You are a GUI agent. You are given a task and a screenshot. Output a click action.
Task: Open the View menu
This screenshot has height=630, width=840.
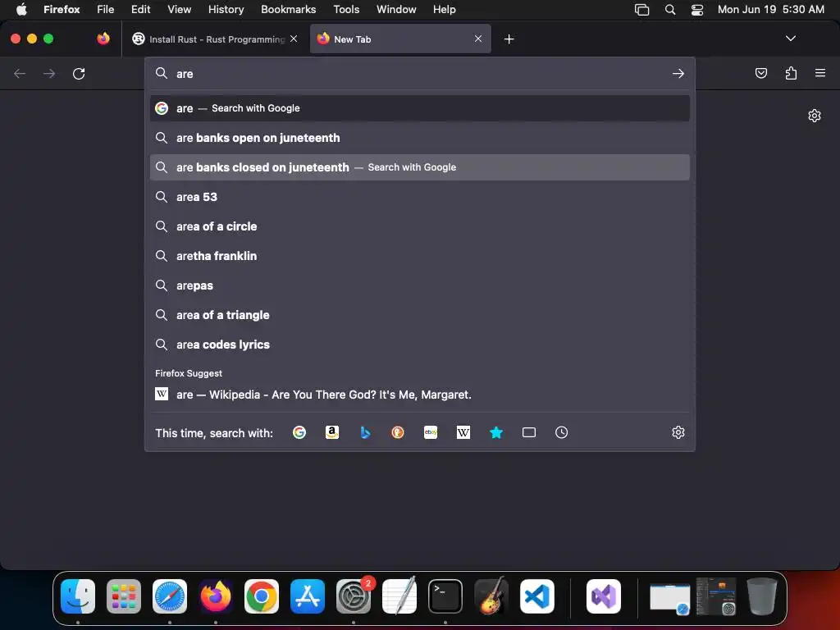pyautogui.click(x=179, y=10)
